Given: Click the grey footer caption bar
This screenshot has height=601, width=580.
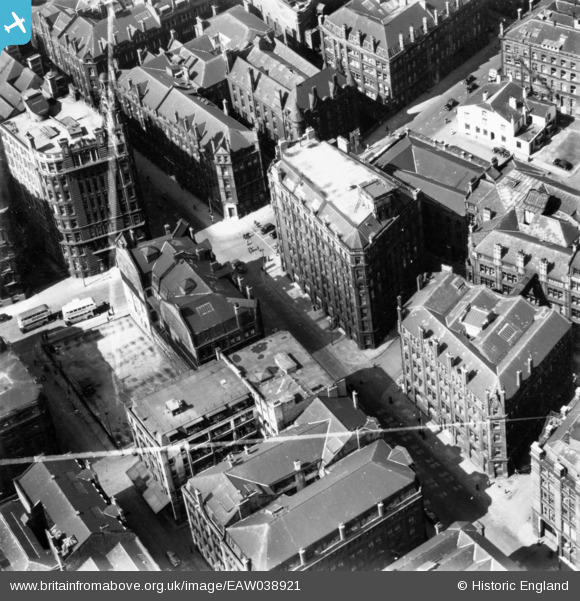Looking at the screenshot, I should point(290,586).
